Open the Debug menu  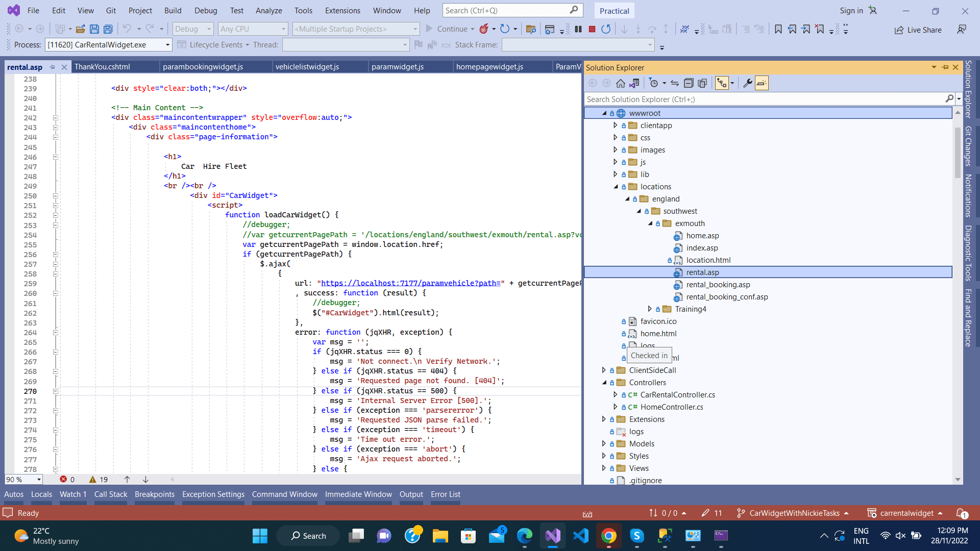click(206, 10)
